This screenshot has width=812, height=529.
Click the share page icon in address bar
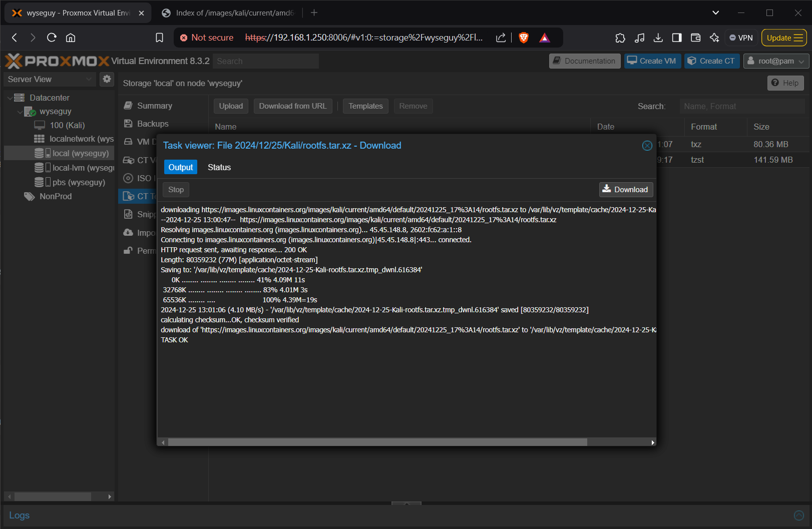coord(501,38)
